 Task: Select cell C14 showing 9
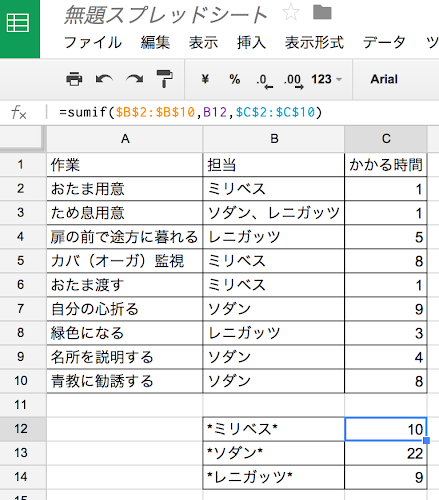[386, 477]
